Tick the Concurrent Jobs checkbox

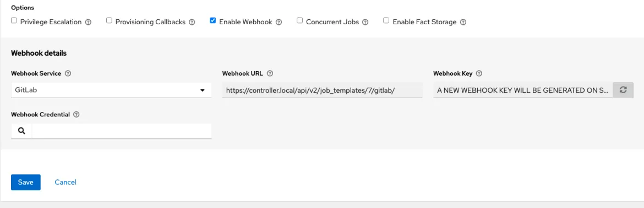(300, 20)
